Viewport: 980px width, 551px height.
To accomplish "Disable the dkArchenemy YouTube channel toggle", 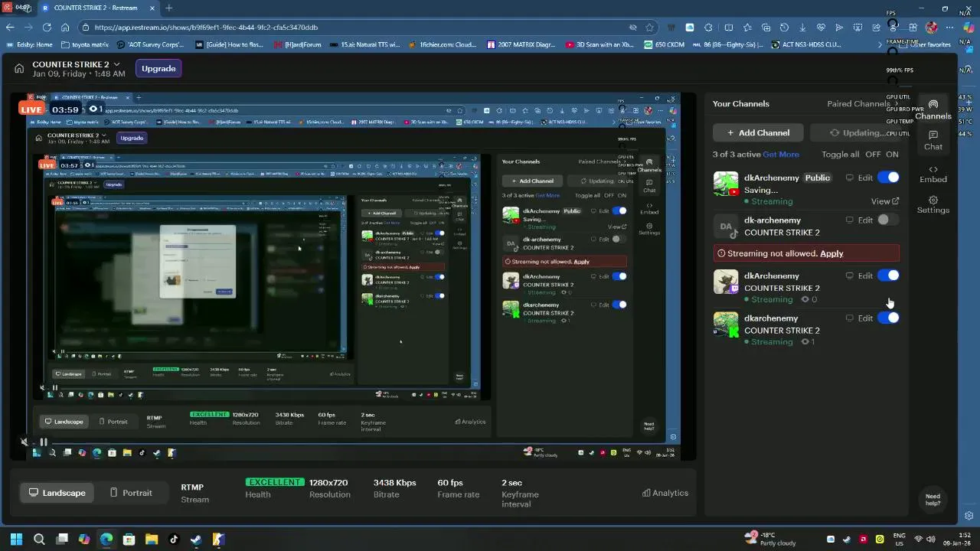I will [888, 178].
